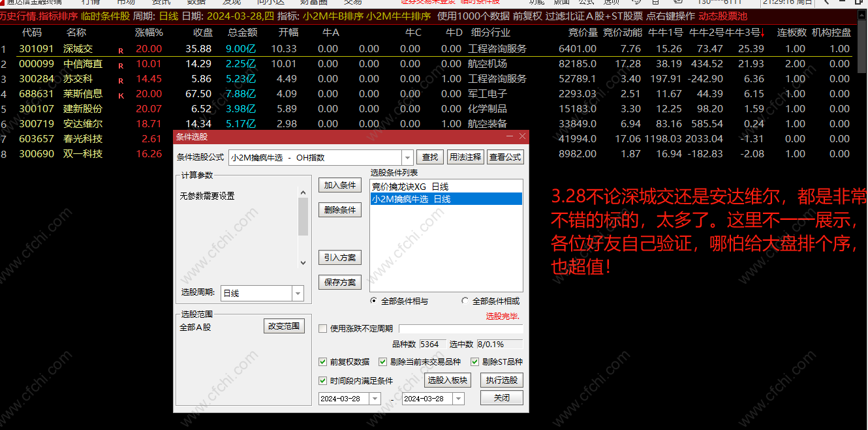Click the 引入方案 button
The height and width of the screenshot is (430, 868).
click(x=340, y=258)
